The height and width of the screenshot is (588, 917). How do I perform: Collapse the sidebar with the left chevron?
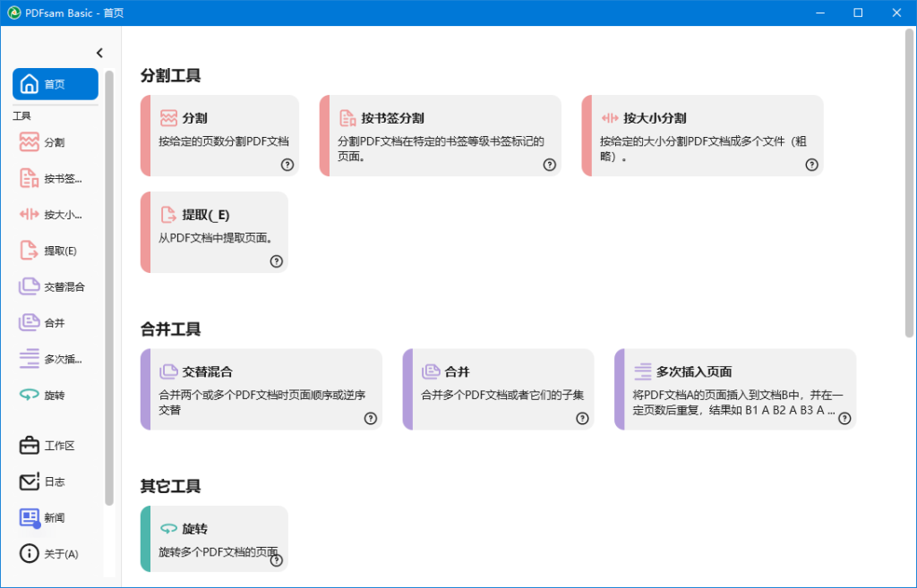coord(99,53)
